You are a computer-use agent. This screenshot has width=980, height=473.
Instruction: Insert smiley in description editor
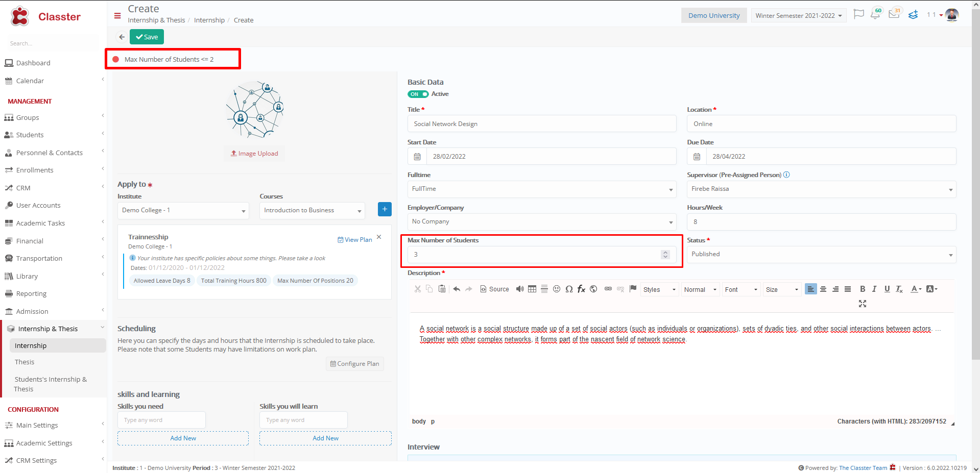tap(557, 289)
